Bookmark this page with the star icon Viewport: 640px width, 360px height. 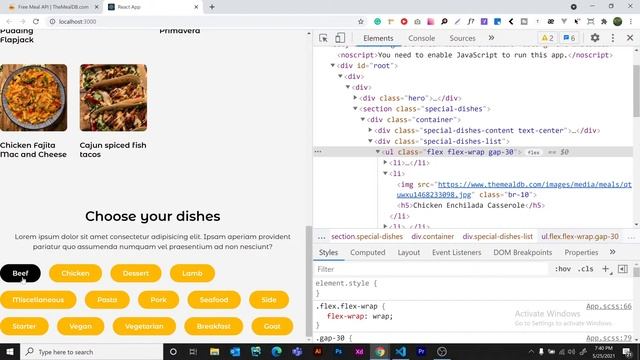point(360,21)
